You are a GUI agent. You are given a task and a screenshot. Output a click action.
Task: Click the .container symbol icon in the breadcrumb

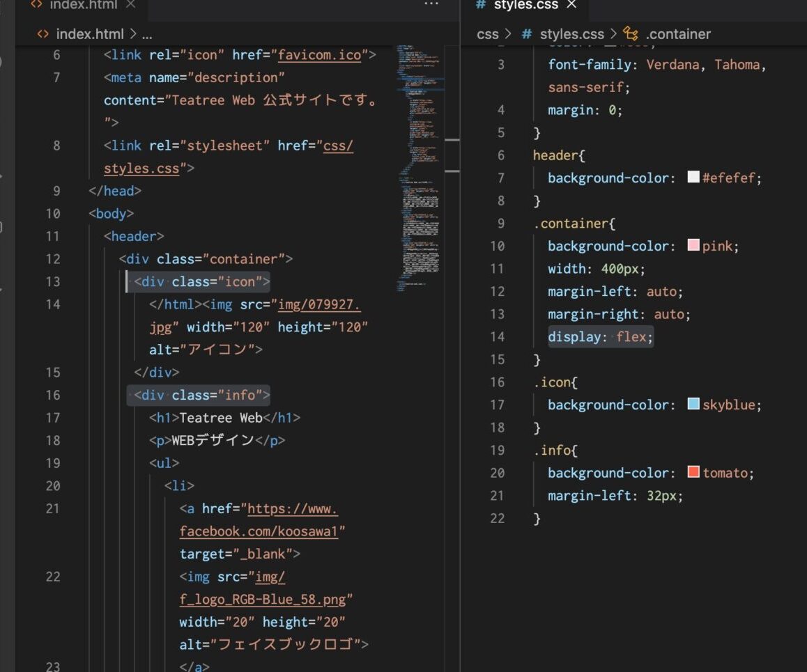pos(630,33)
